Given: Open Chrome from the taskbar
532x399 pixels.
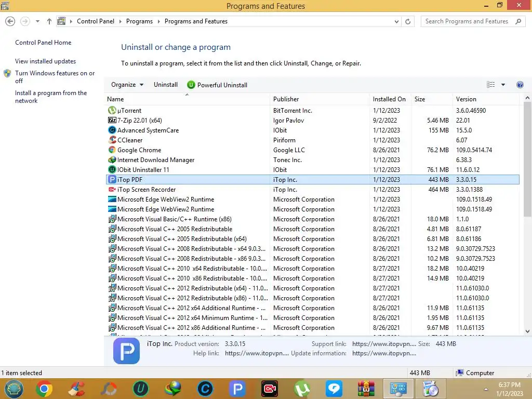Looking at the screenshot, I should pos(44,389).
